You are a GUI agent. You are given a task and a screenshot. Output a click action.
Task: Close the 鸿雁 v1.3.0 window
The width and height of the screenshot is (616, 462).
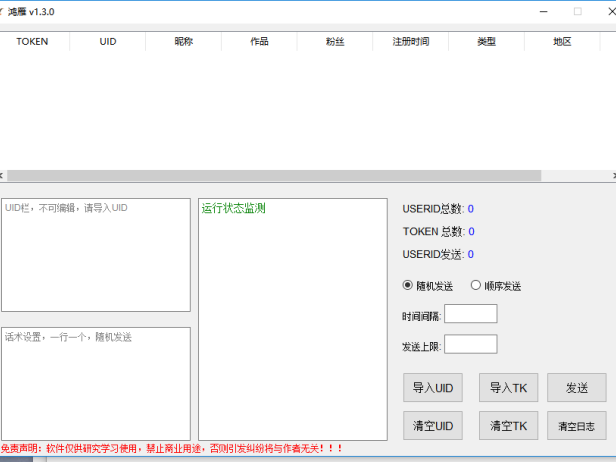click(611, 12)
